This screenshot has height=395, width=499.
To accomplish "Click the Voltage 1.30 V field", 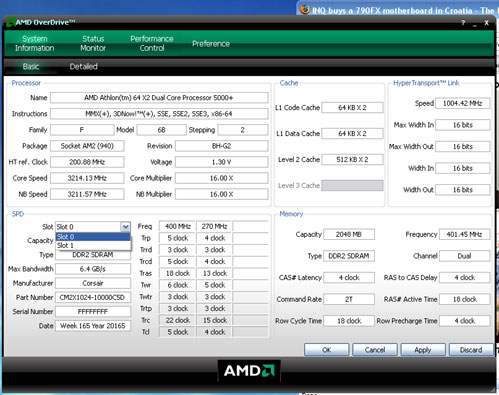I will (x=221, y=162).
